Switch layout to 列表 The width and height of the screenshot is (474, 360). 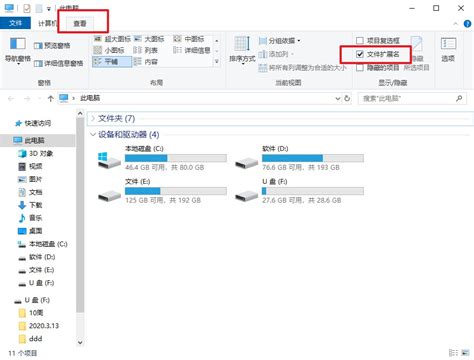[145, 50]
